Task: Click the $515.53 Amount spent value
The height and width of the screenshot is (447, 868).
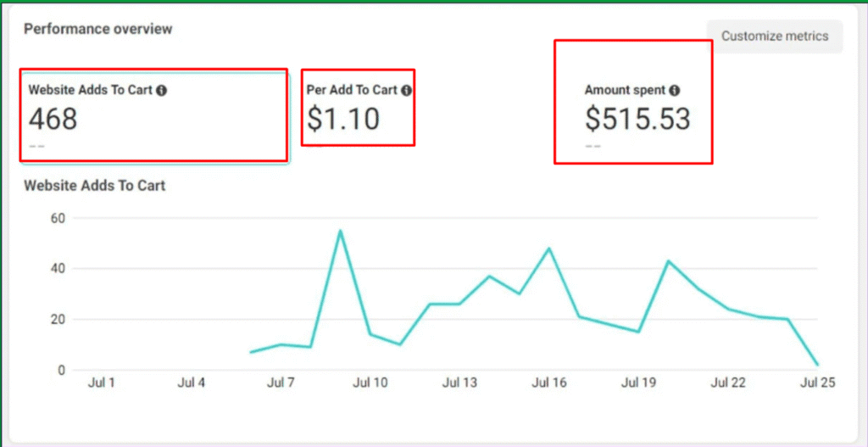Action: coord(637,120)
